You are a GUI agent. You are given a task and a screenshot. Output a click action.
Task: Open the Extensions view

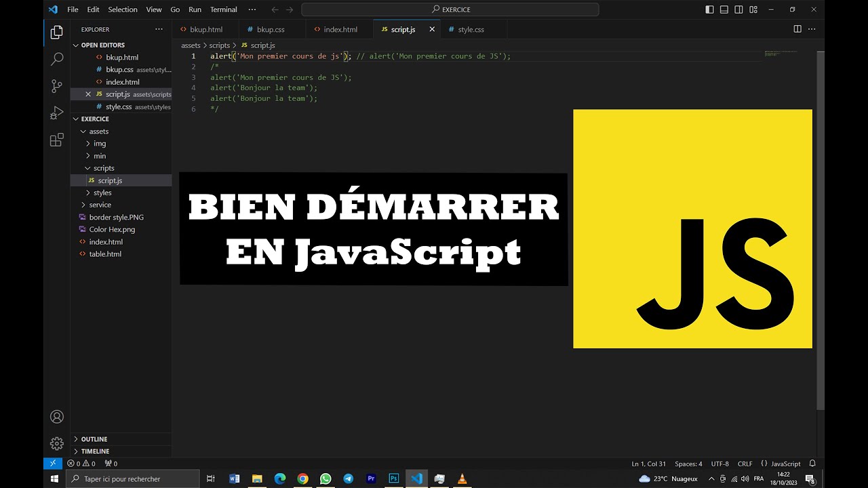(x=57, y=140)
